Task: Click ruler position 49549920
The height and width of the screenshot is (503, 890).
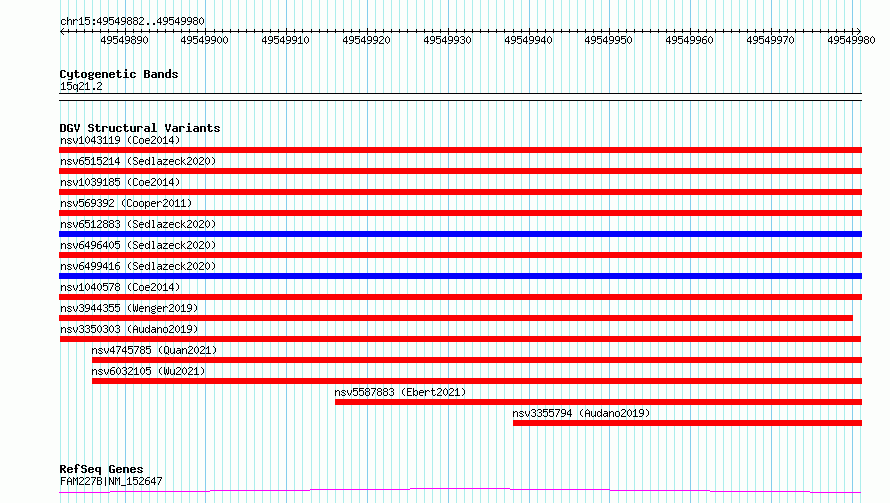Action: coord(367,40)
